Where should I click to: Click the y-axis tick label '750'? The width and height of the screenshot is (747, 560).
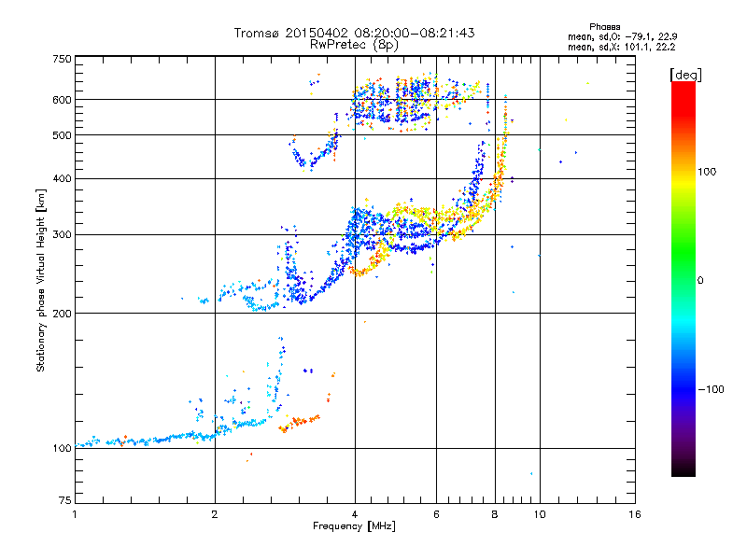[x=62, y=59]
